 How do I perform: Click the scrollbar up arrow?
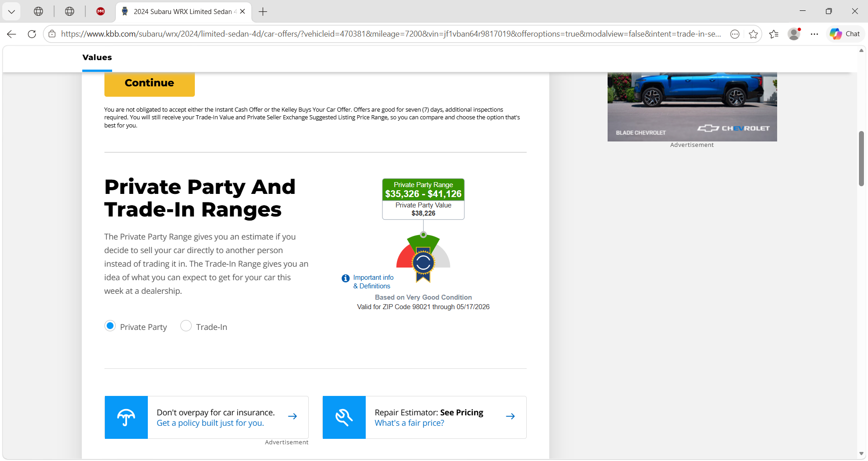tap(861, 51)
